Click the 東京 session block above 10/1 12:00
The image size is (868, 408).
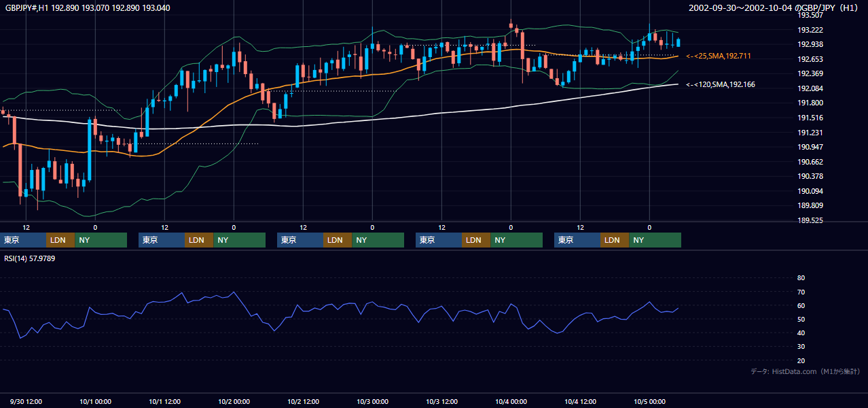coord(162,240)
